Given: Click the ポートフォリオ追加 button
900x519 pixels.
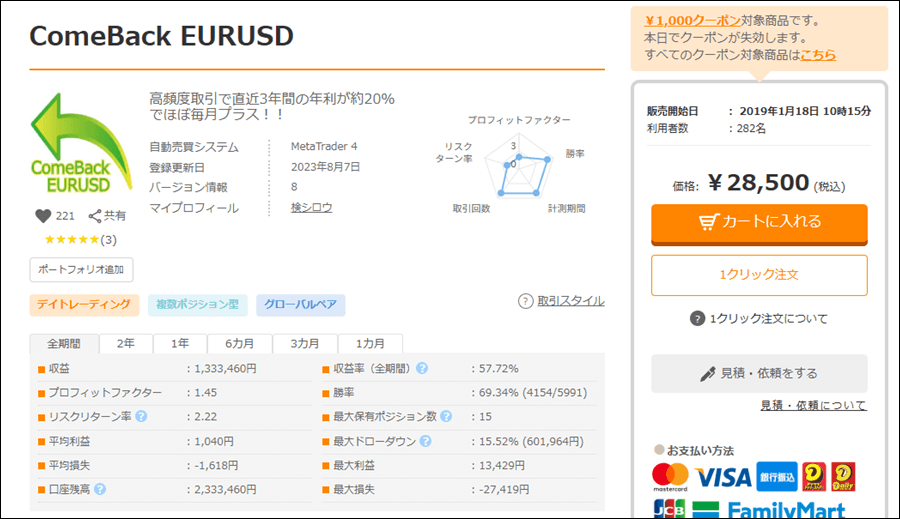Looking at the screenshot, I should 81,270.
